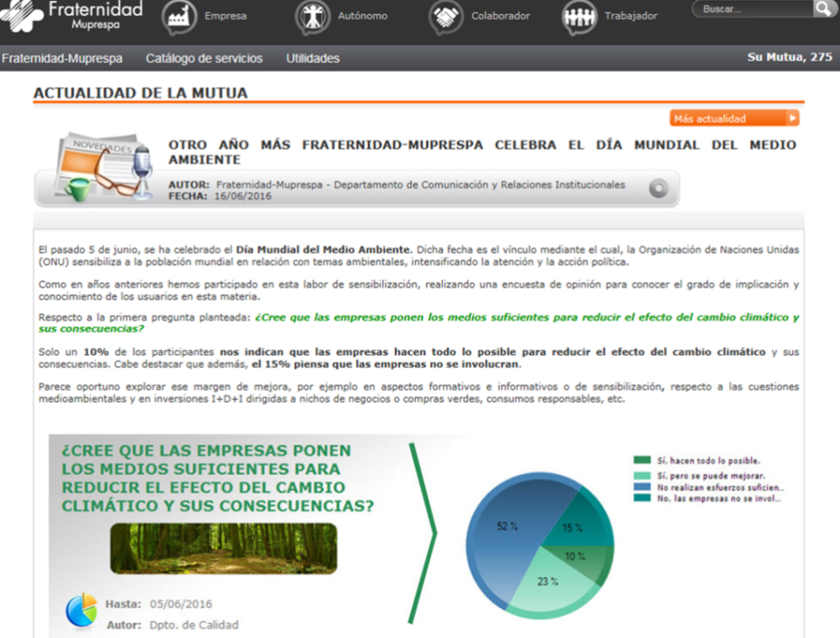
Task: Click the 'Dpto. de Calidad' author text
Action: [194, 625]
